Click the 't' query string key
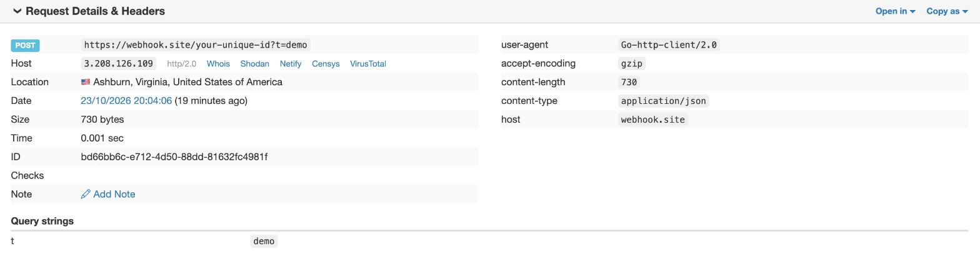The width and height of the screenshot is (980, 261). pos(12,241)
